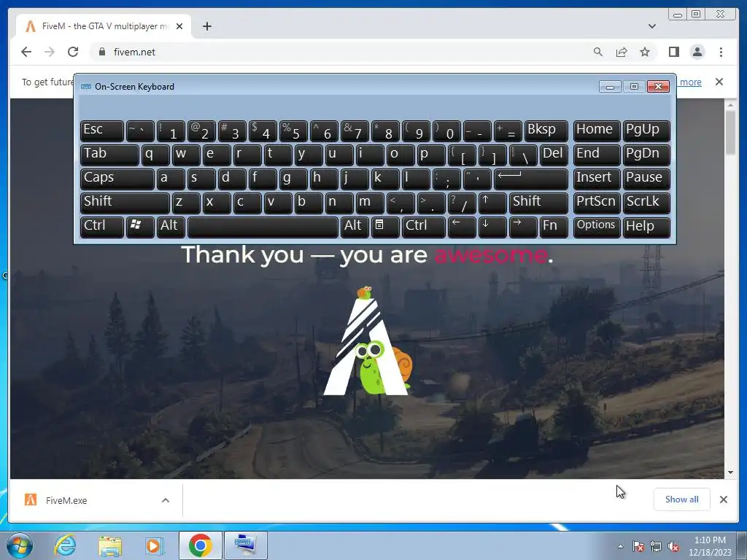This screenshot has width=747, height=560.
Task: Click the left arrow key
Action: pos(462,227)
